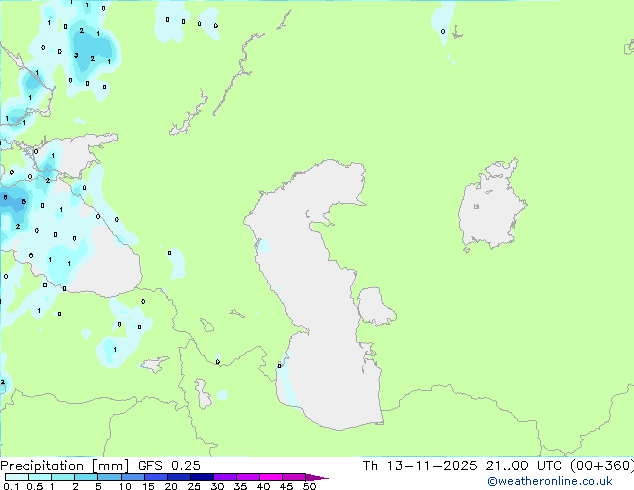Pick the 1–2 mm legend color swatch

tap(63, 477)
